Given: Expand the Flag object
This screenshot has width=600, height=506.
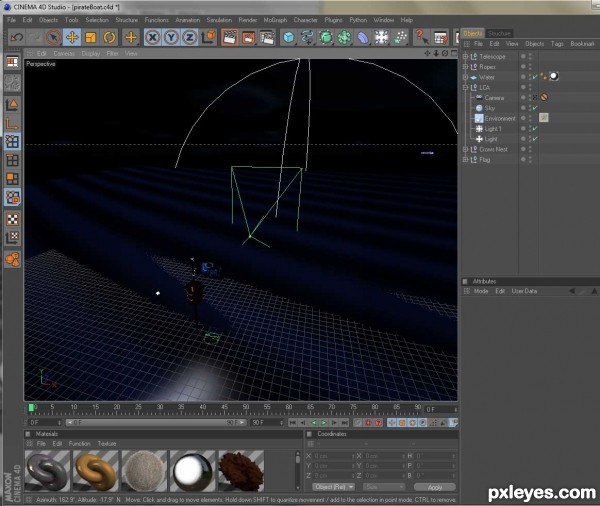Looking at the screenshot, I should 465,160.
